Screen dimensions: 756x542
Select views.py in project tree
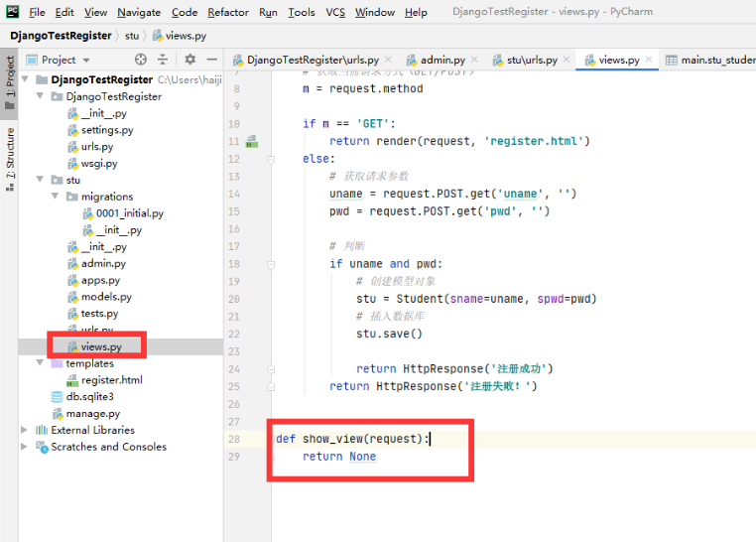coord(101,346)
